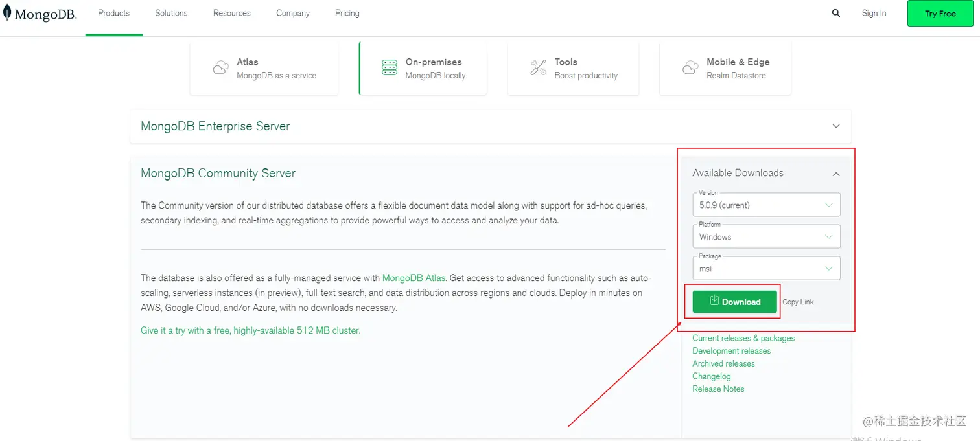Open the search magnifier icon
The width and height of the screenshot is (980, 441).
(836, 13)
